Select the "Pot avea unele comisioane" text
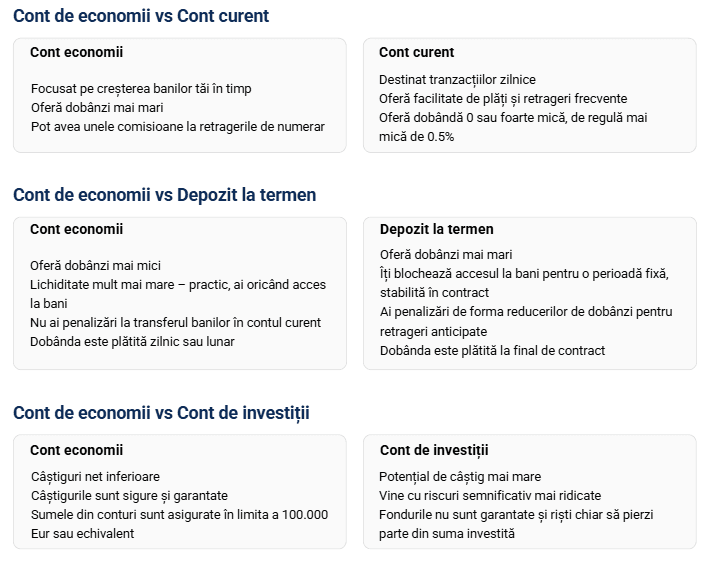The width and height of the screenshot is (707, 575). [177, 126]
